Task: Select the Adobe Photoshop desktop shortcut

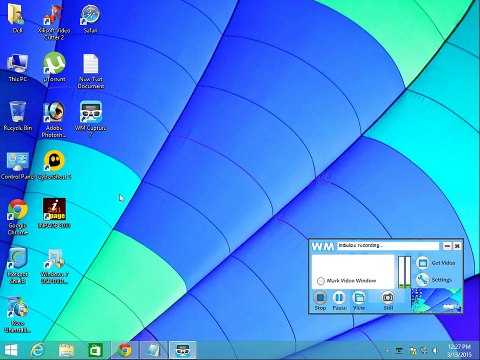Action: click(x=54, y=119)
